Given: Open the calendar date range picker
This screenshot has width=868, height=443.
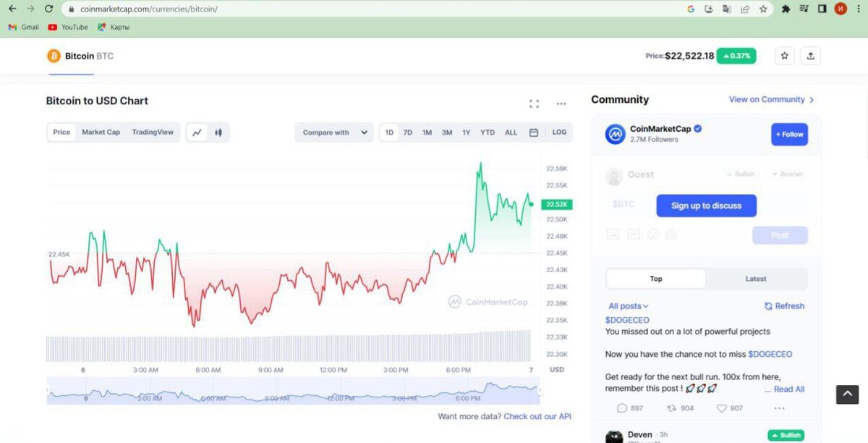Looking at the screenshot, I should click(534, 132).
